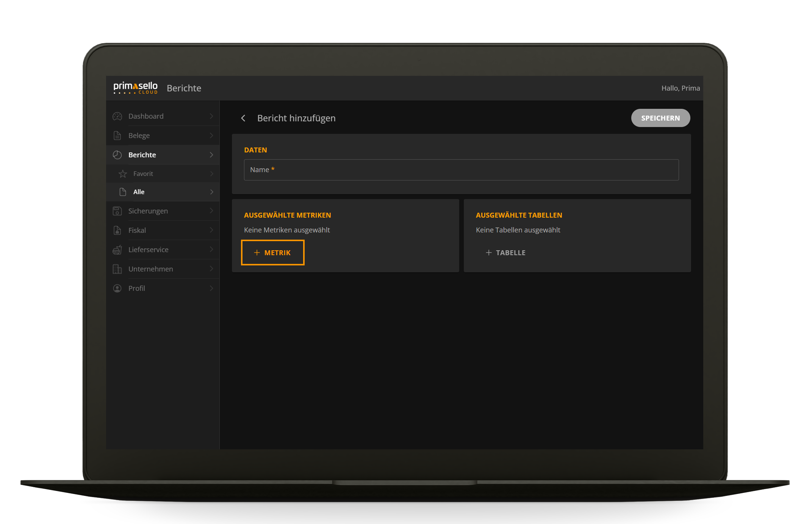The image size is (812, 524).
Task: Click the Belege document icon
Action: pyautogui.click(x=117, y=136)
